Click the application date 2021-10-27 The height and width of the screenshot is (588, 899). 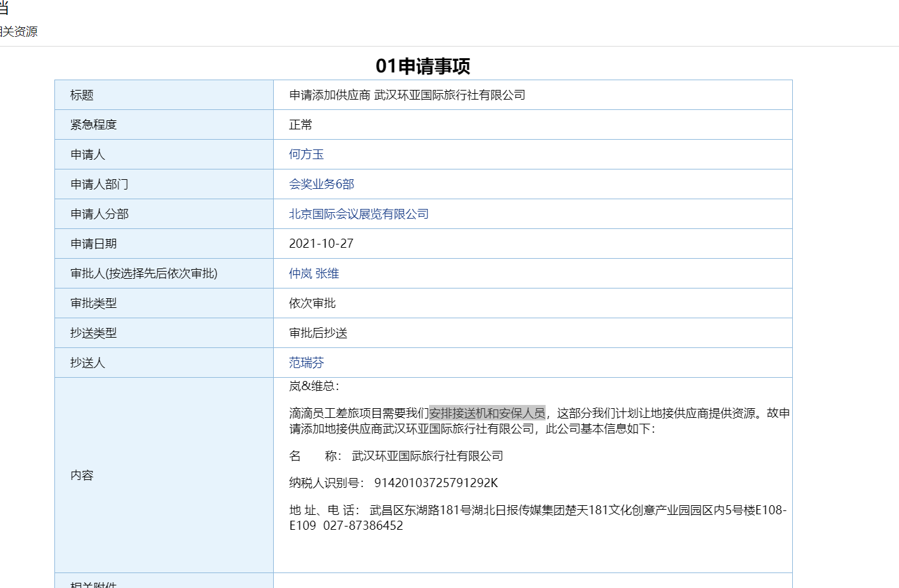[x=321, y=244]
